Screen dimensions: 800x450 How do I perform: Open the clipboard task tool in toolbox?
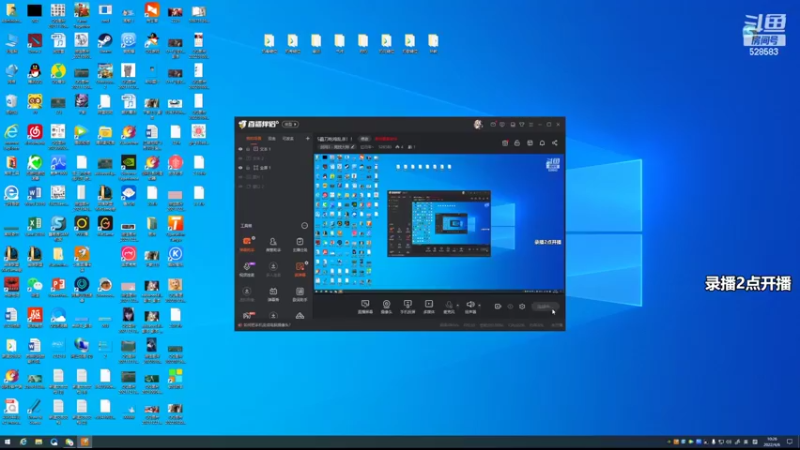pos(300,243)
